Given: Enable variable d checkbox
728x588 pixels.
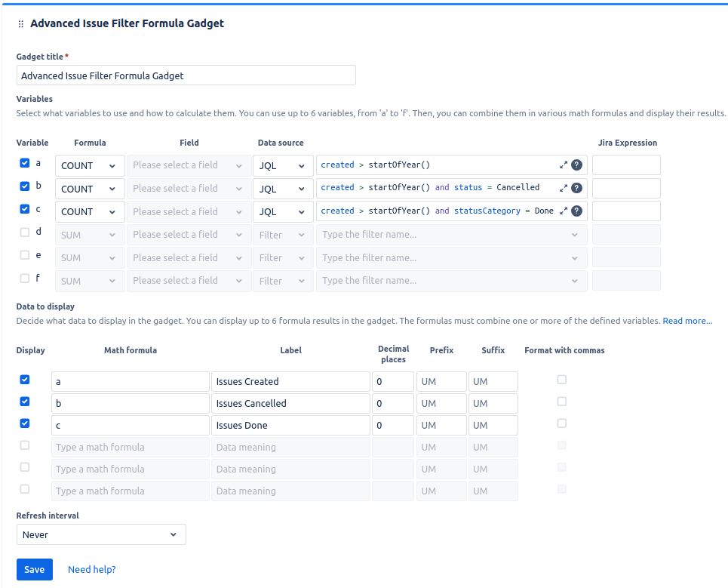Looking at the screenshot, I should tap(25, 232).
